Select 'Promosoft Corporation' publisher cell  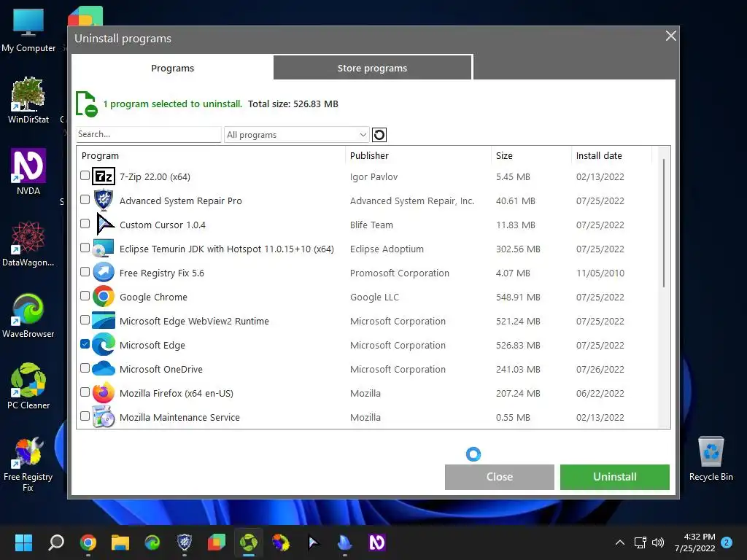coord(399,273)
